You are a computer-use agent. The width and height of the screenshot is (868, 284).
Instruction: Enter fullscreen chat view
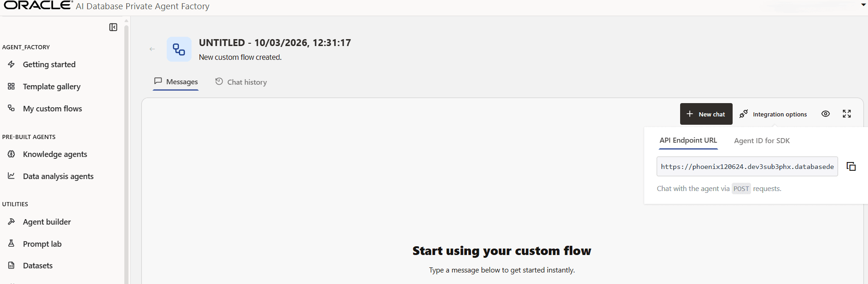(x=847, y=114)
